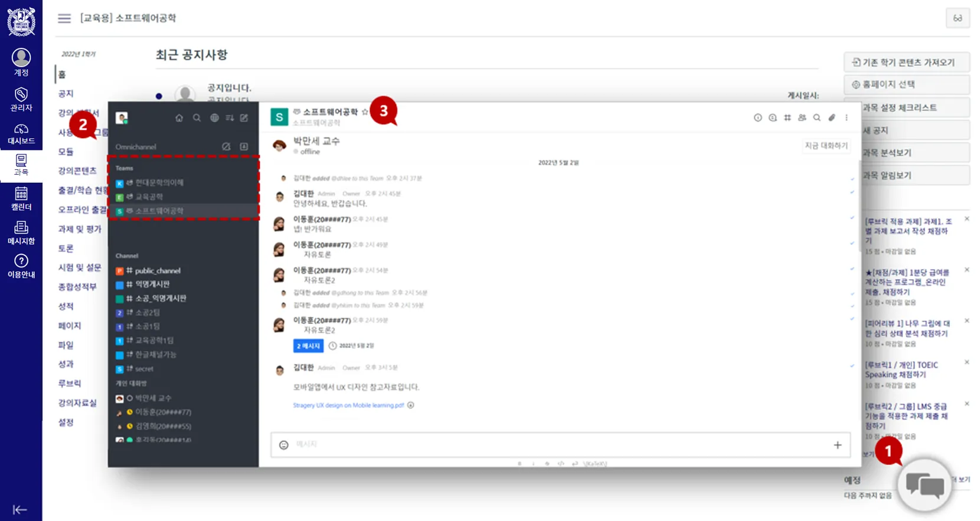
Task: Open direct message with 박만세 교수
Action: (x=183, y=398)
